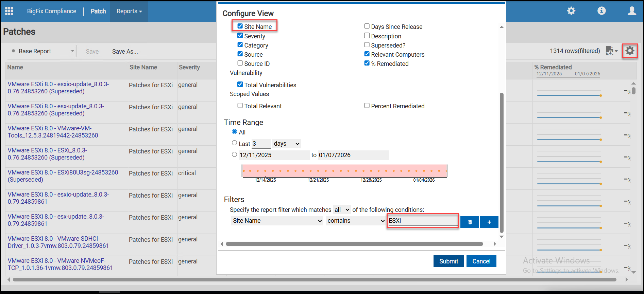Click the dialog horizontal scrollbar right arrow
644x294 pixels.
pos(495,244)
